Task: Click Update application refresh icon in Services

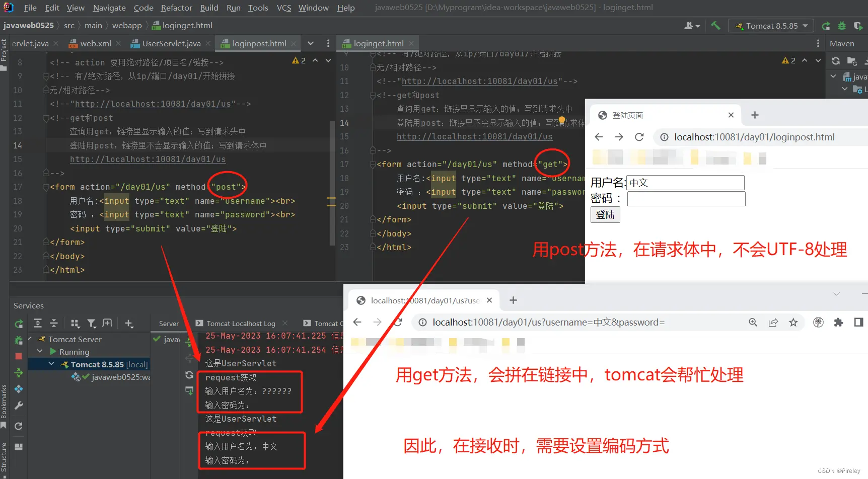Action: (x=19, y=426)
